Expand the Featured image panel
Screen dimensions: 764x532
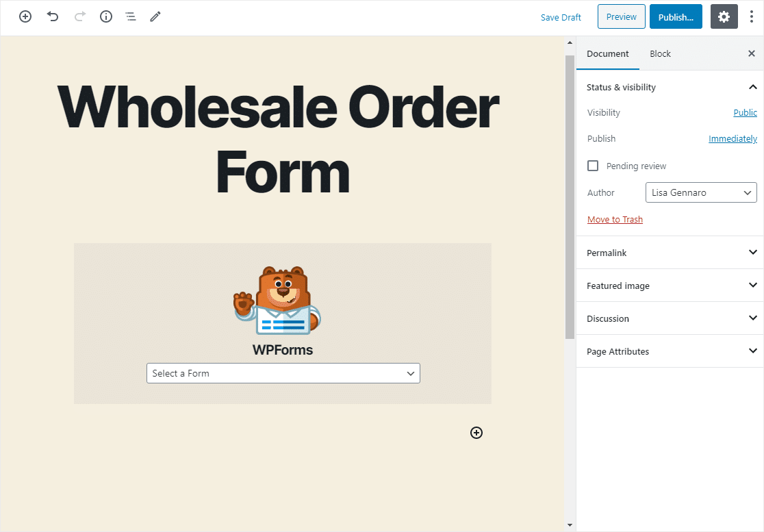670,286
